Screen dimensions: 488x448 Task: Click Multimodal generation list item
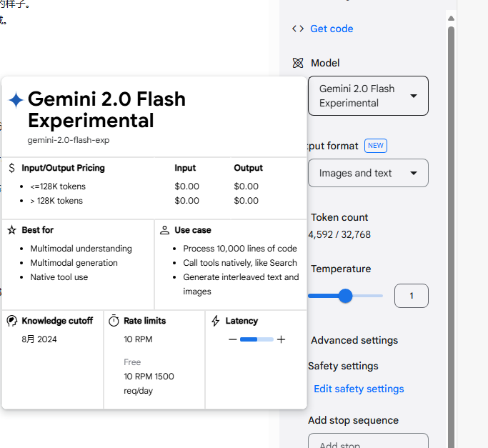(x=74, y=263)
